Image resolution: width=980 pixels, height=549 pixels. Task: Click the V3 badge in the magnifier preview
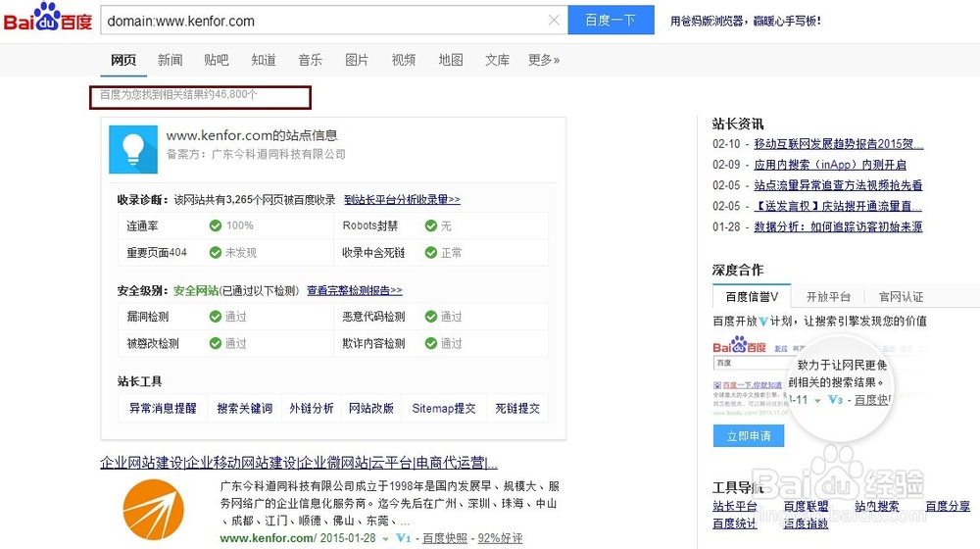(836, 400)
